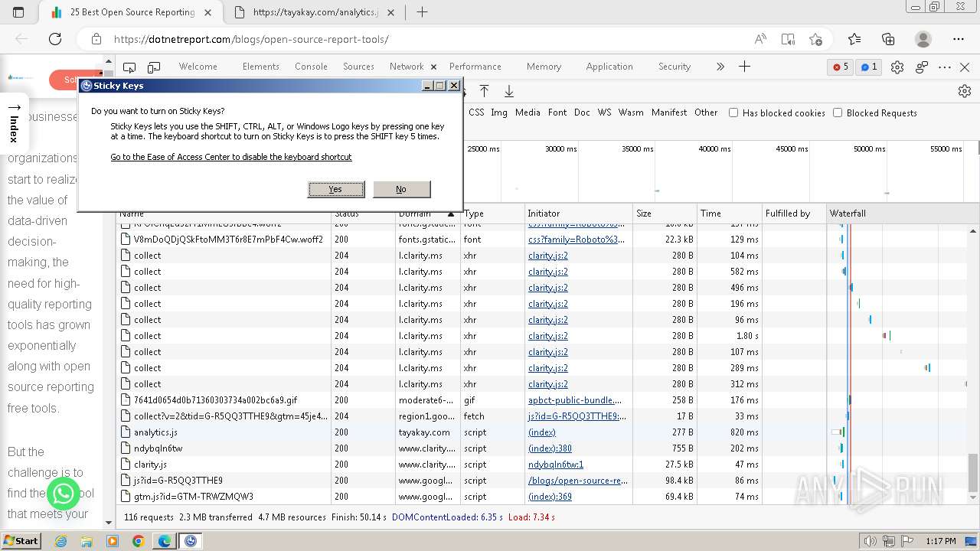Open File Explorer from the taskbar
This screenshot has height=551, width=980.
87,541
